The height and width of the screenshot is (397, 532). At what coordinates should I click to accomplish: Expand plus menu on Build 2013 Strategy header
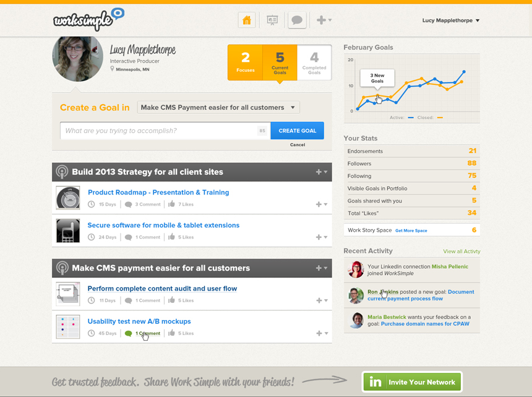pyautogui.click(x=321, y=172)
